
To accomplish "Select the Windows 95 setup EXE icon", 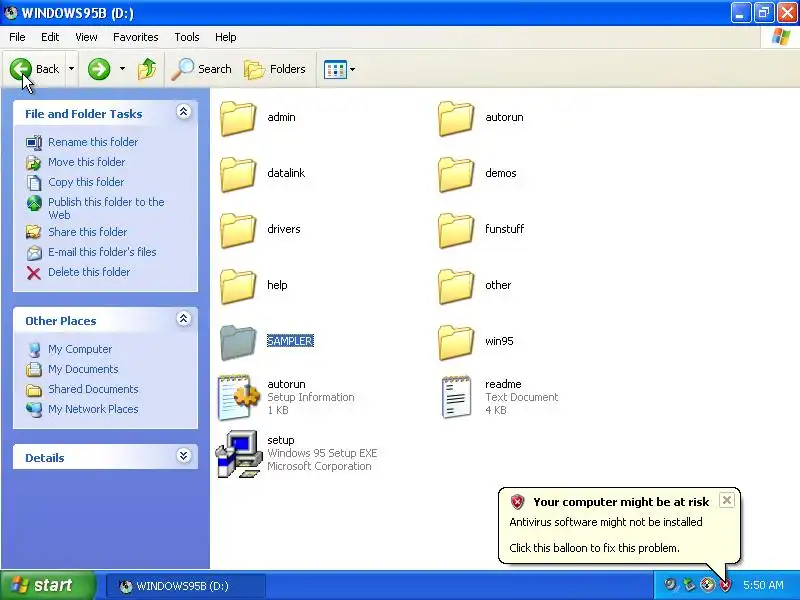I will tap(238, 454).
